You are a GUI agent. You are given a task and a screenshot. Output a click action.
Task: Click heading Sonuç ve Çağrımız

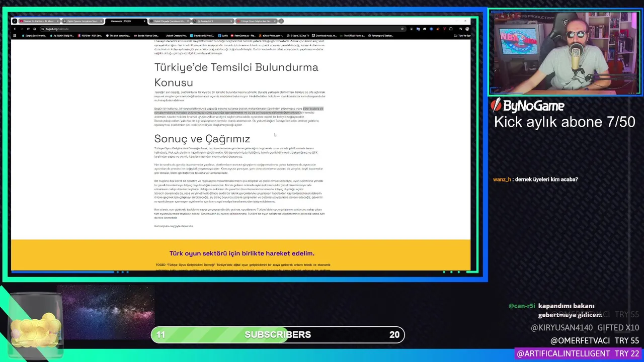tap(202, 139)
